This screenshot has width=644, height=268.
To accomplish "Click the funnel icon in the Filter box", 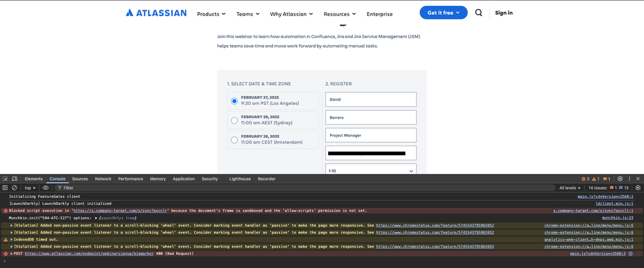I will tap(59, 188).
